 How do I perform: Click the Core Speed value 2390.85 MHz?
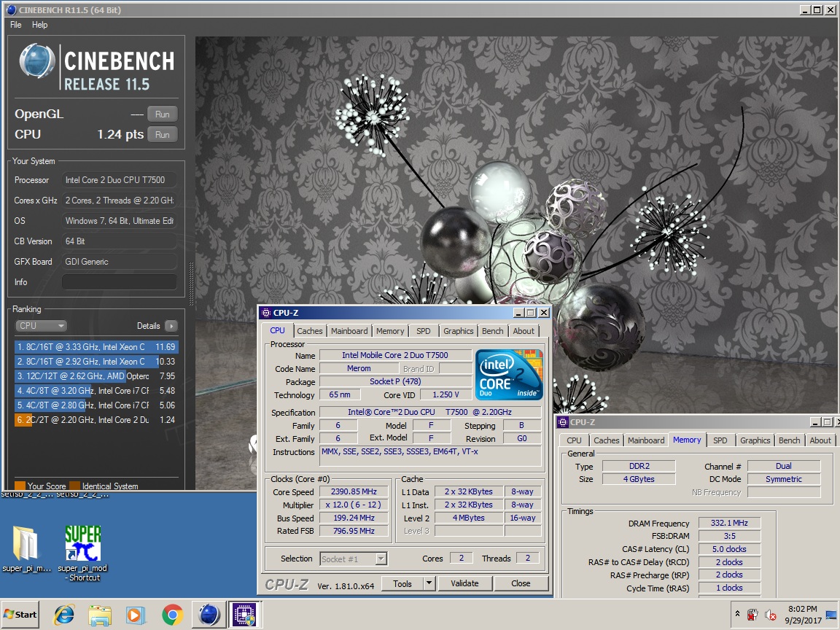(x=354, y=491)
